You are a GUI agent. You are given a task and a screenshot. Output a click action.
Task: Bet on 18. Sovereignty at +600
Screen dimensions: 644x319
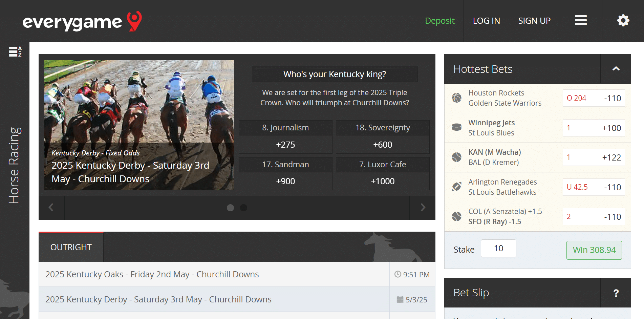click(x=383, y=136)
